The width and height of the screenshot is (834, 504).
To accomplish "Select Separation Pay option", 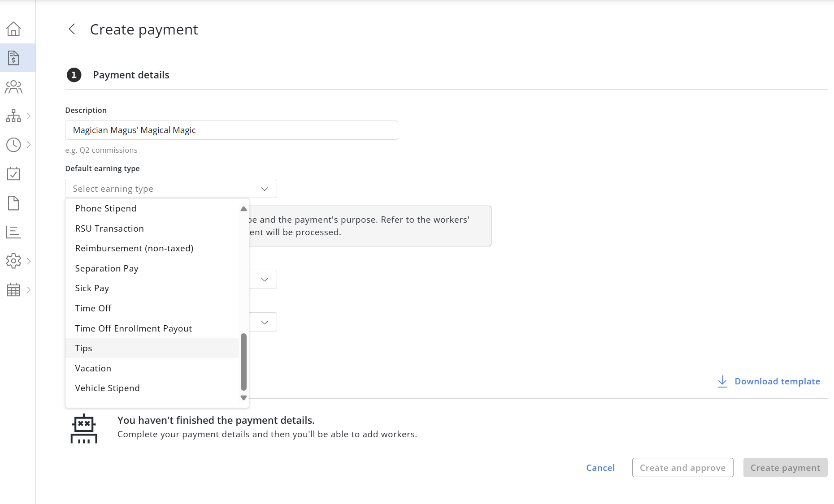I will click(x=152, y=268).
